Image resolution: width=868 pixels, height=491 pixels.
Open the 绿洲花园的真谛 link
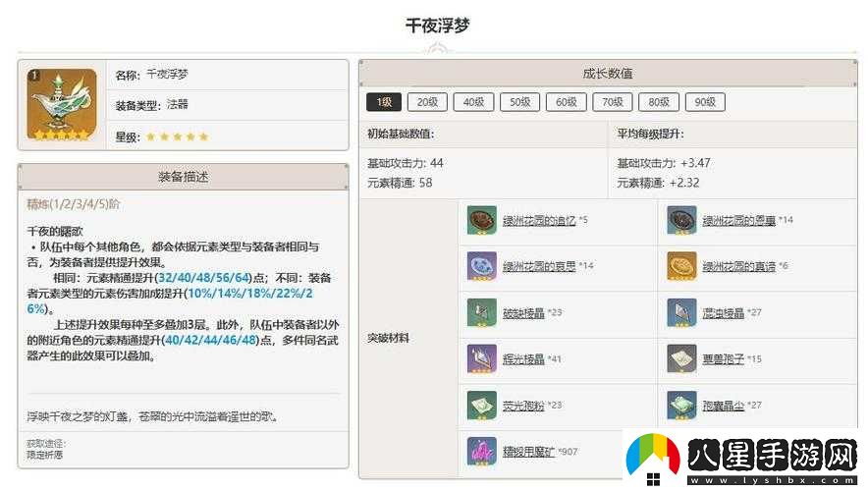click(739, 266)
